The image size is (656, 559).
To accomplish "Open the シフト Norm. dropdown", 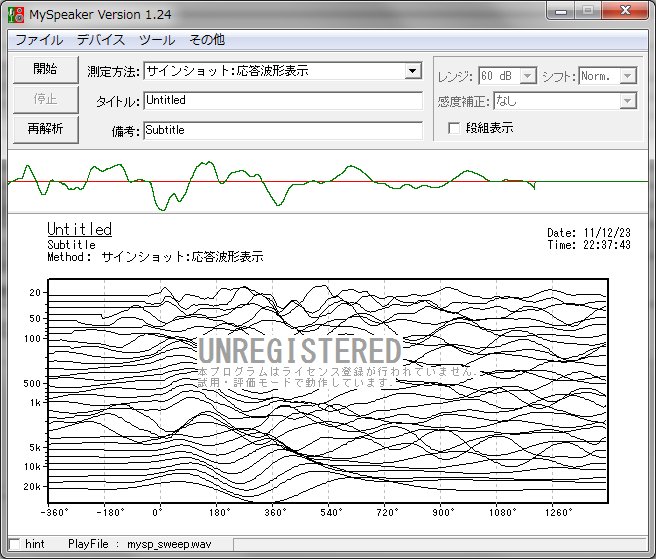I will coord(607,76).
